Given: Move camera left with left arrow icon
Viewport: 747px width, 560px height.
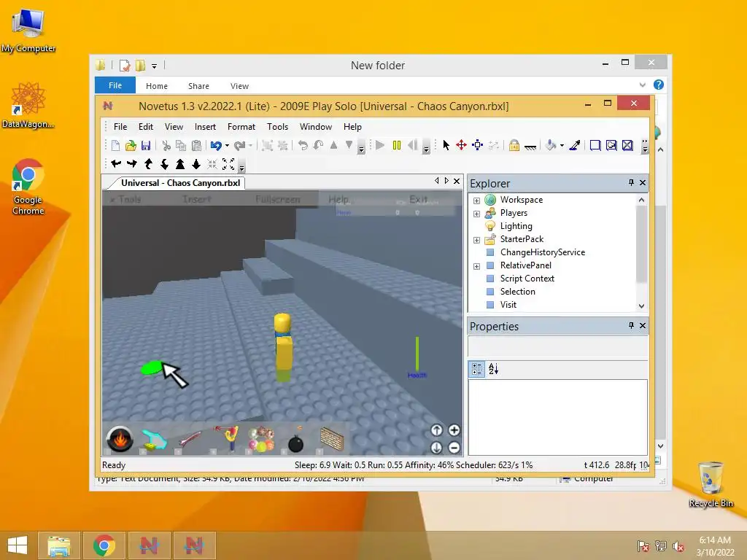Looking at the screenshot, I should (116, 164).
